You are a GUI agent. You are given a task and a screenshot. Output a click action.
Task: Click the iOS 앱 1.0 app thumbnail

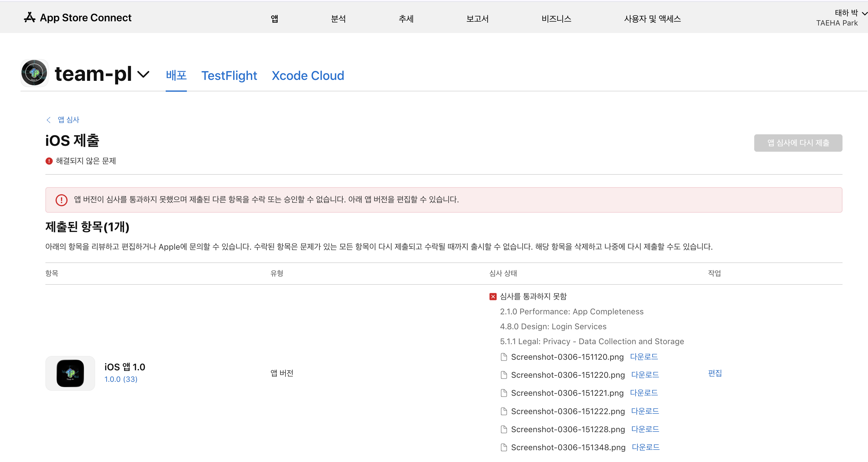70,373
